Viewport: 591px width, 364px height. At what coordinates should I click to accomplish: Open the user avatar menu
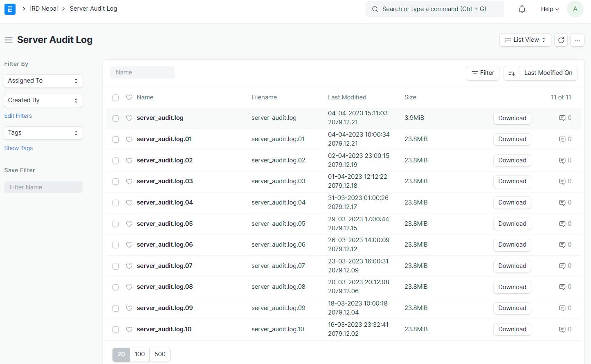pos(575,9)
